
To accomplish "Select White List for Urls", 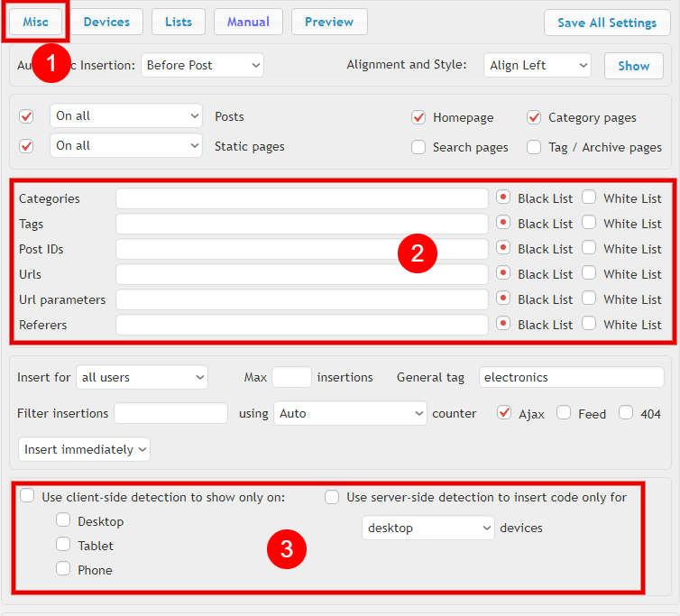I will (589, 273).
